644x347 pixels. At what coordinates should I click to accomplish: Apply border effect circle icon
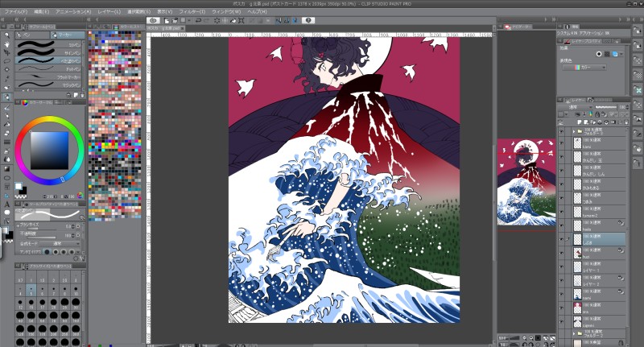[599, 54]
